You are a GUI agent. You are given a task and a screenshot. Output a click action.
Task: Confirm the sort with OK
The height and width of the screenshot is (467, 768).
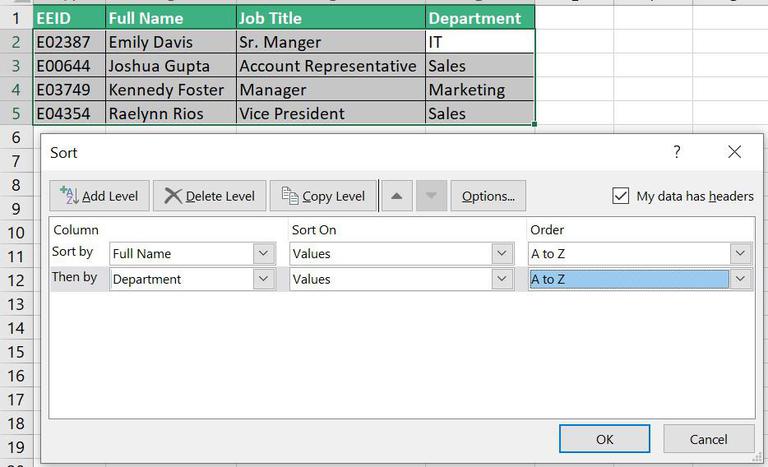[604, 439]
